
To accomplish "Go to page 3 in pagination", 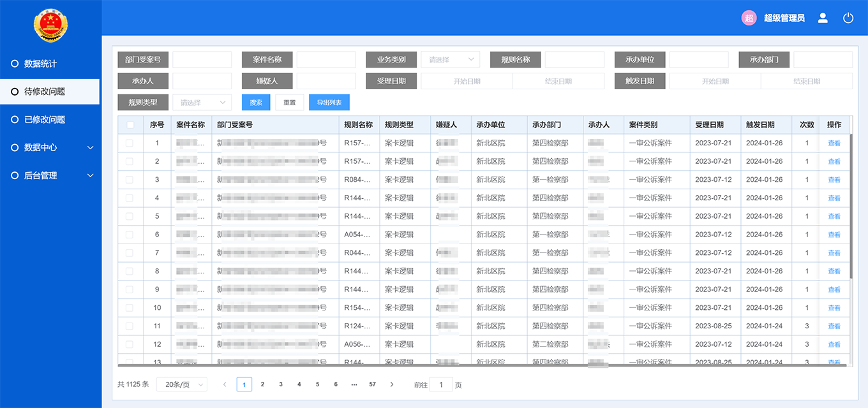I will (280, 384).
